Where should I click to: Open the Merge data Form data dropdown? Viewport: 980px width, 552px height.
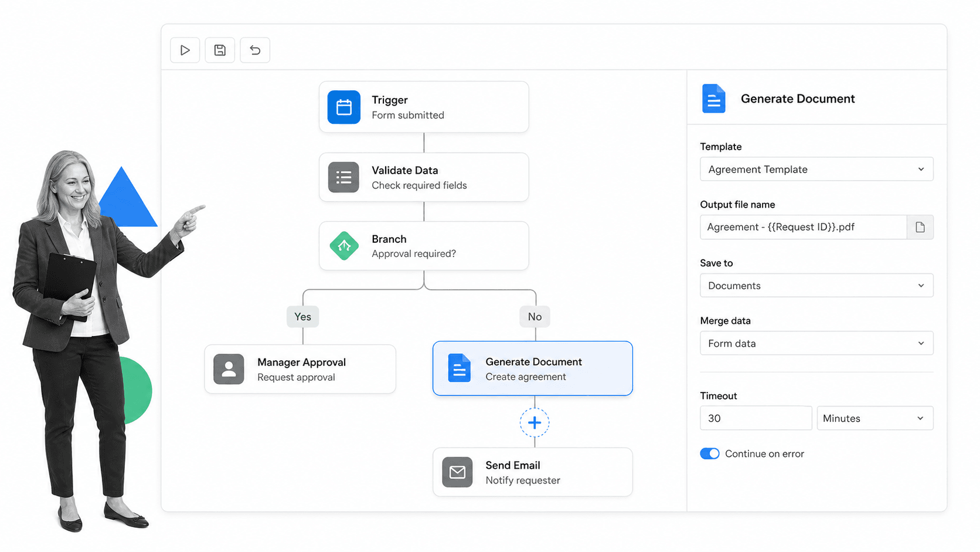point(816,343)
